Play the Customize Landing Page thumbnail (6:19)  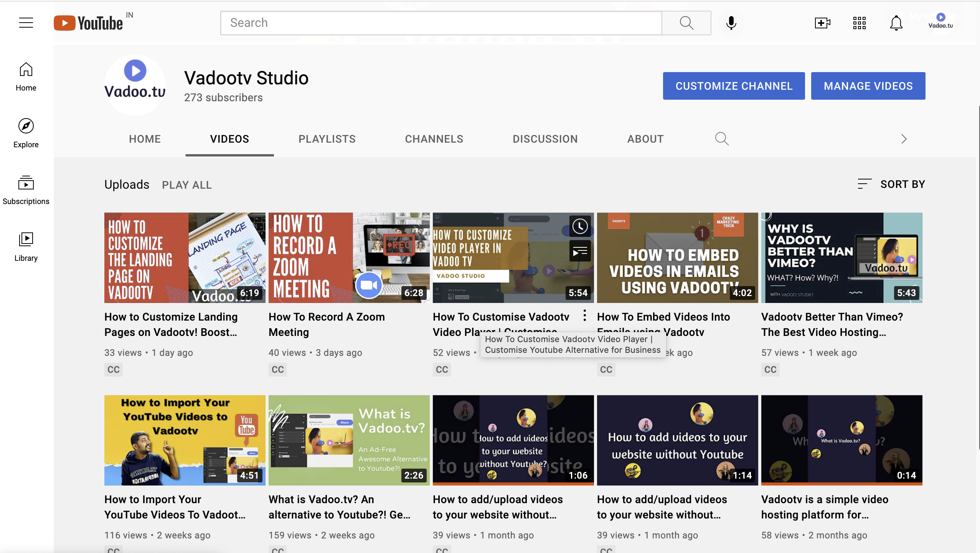click(x=185, y=258)
